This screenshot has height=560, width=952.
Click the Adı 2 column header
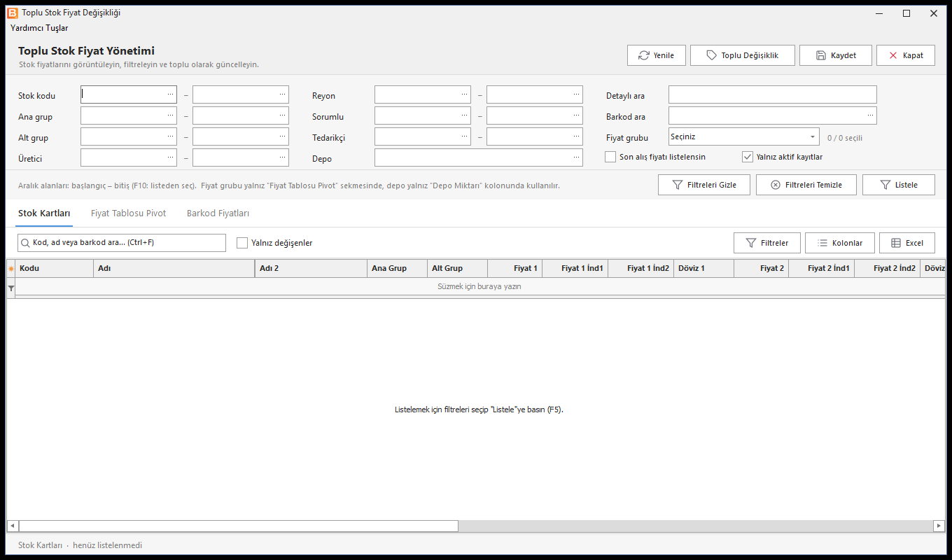click(311, 268)
